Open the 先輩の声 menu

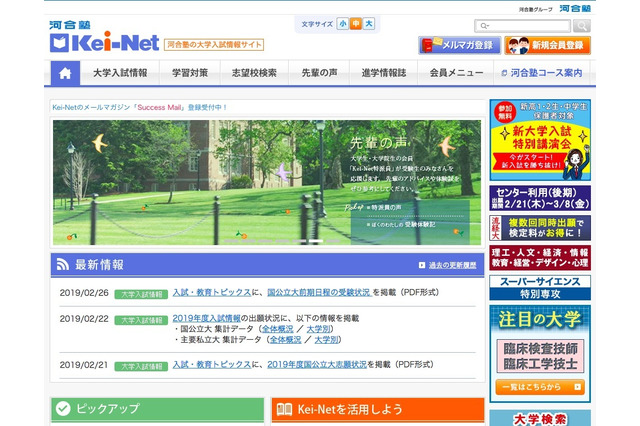319,73
